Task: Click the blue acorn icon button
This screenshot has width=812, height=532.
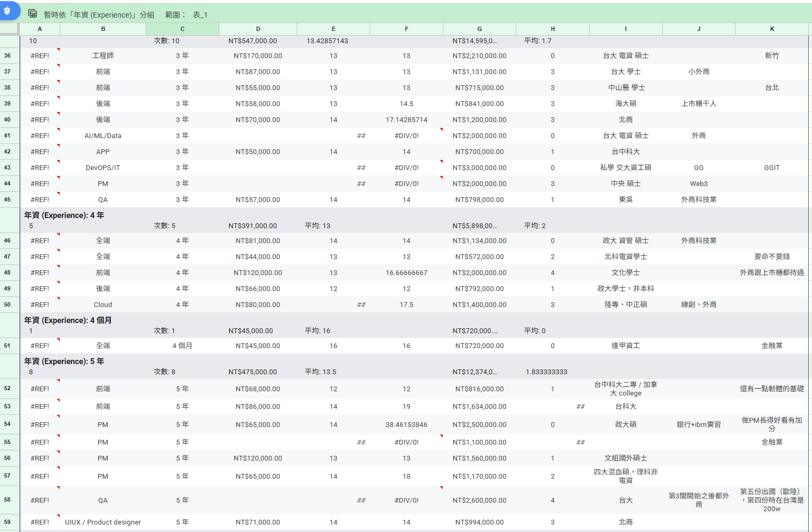Action: pos(7,11)
